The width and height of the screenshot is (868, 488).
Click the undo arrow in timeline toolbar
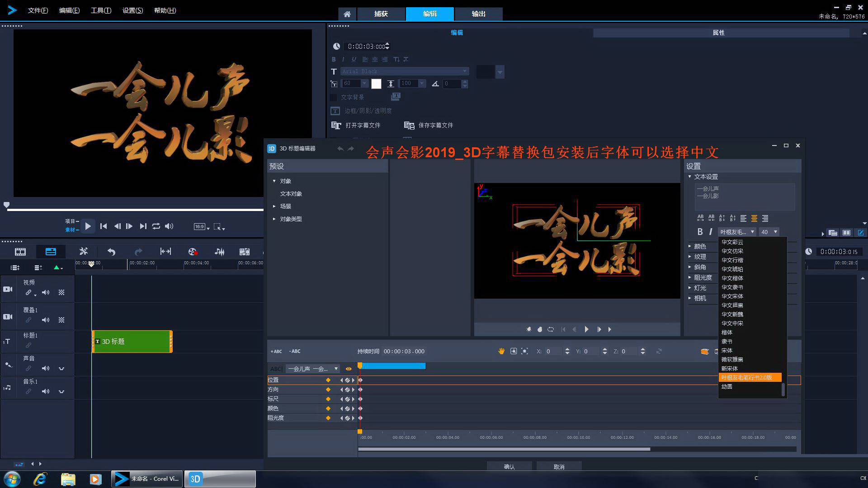(x=111, y=252)
